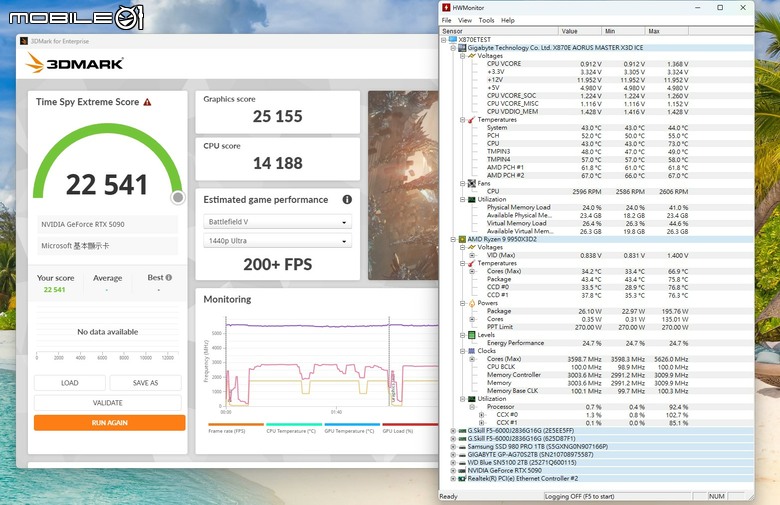This screenshot has height=505, width=780.
Task: Collapse the Gigabyte X870E AORUS MASTER node
Action: click(453, 48)
